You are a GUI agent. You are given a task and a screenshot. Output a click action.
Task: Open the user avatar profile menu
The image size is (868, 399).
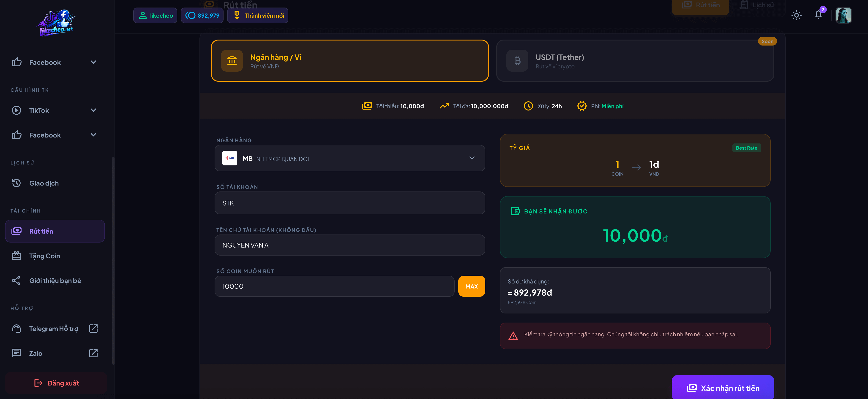click(844, 15)
